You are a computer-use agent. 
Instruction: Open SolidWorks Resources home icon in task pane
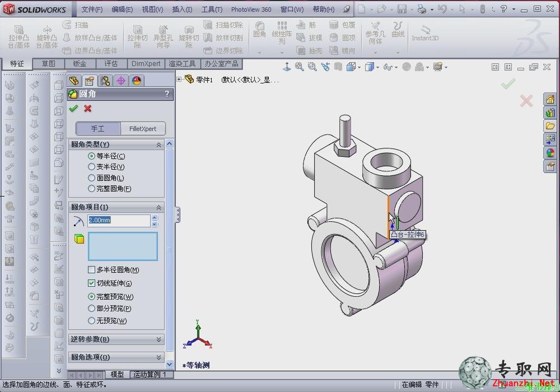550,99
